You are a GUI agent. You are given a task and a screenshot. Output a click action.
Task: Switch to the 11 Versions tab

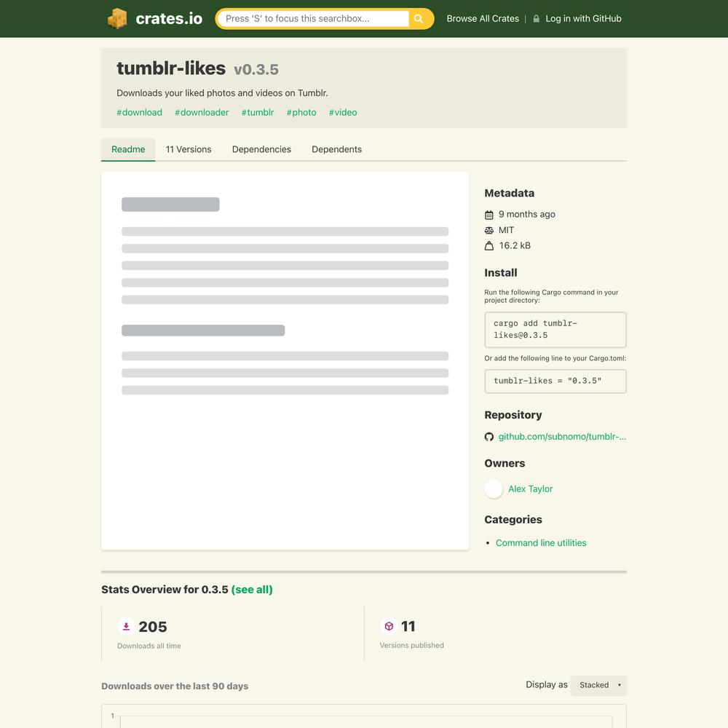[x=189, y=149]
